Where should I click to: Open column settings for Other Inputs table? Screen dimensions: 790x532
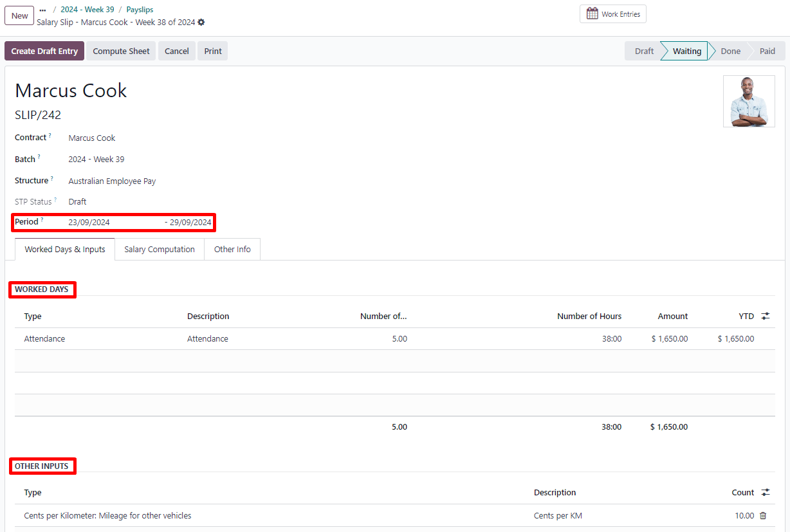[x=765, y=492]
